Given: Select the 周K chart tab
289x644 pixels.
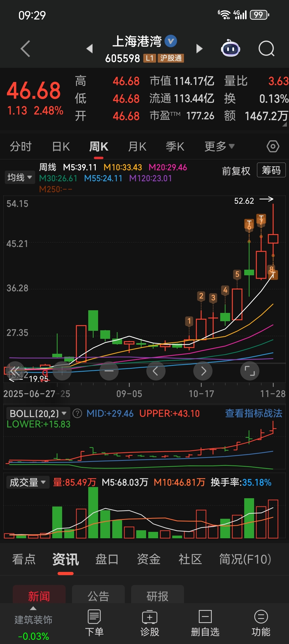Looking at the screenshot, I should click(99, 146).
